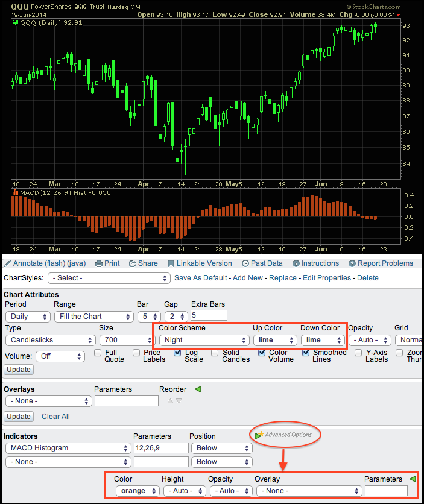Viewport: 424px width, 504px height.
Task: Open the Size 700 dropdown
Action: (126, 340)
